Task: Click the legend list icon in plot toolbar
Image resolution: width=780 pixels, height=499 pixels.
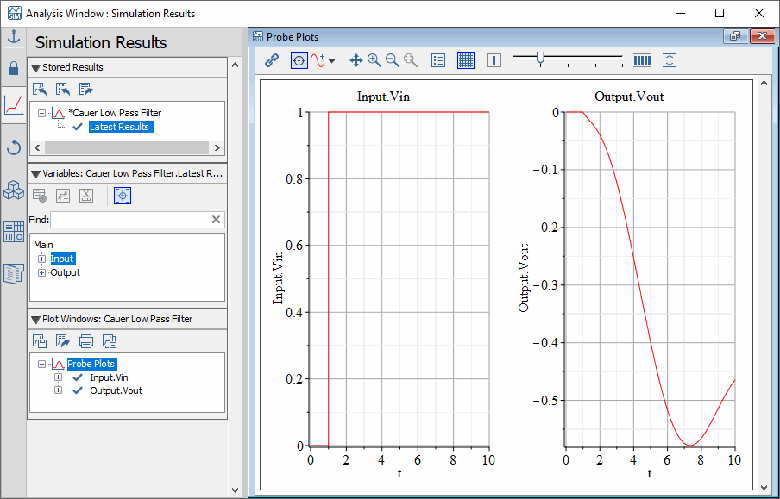Action: point(438,60)
